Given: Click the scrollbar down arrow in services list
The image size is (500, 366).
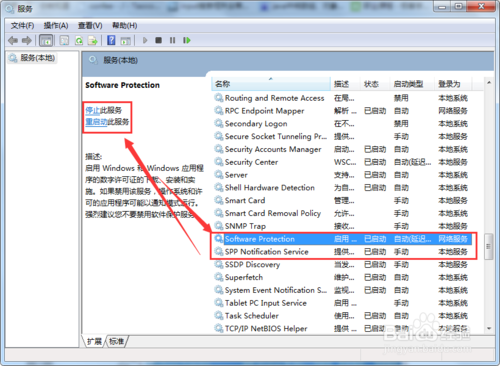Looking at the screenshot, I should (x=489, y=328).
